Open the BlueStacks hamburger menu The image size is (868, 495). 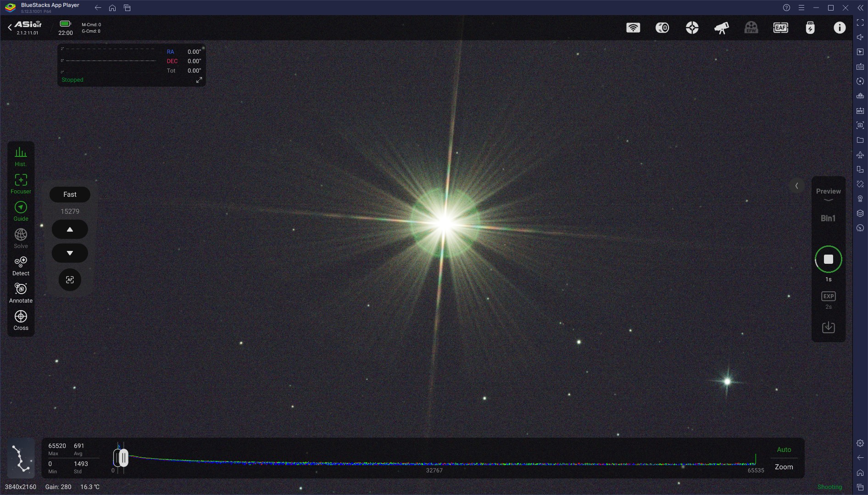801,8
